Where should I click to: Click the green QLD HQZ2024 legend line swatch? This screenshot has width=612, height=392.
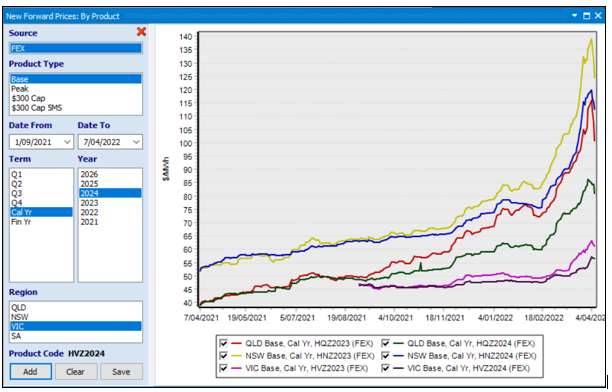click(x=398, y=344)
